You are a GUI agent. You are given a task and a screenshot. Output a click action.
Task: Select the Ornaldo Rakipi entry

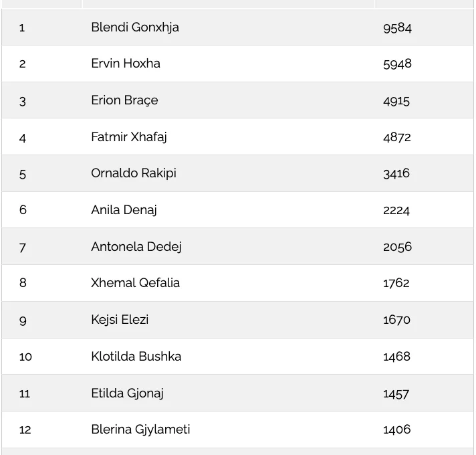pyautogui.click(x=134, y=173)
